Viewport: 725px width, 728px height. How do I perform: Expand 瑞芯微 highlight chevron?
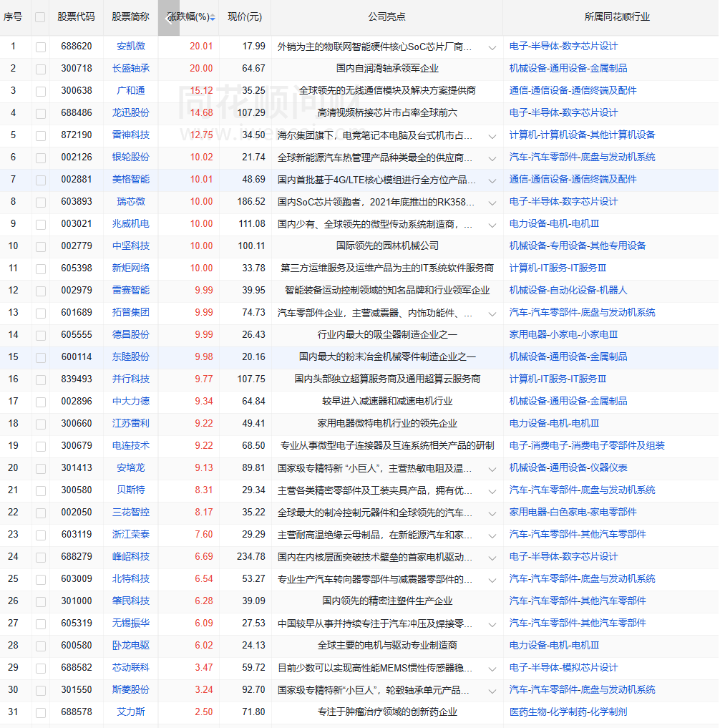(x=492, y=203)
